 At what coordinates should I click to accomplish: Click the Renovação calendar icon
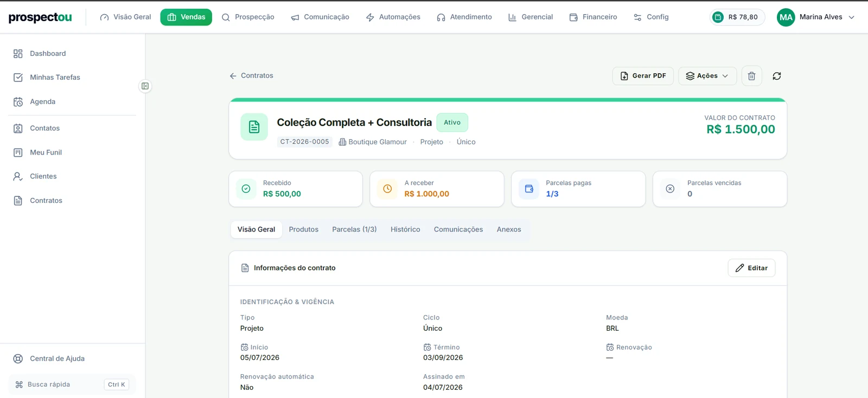[610, 348]
